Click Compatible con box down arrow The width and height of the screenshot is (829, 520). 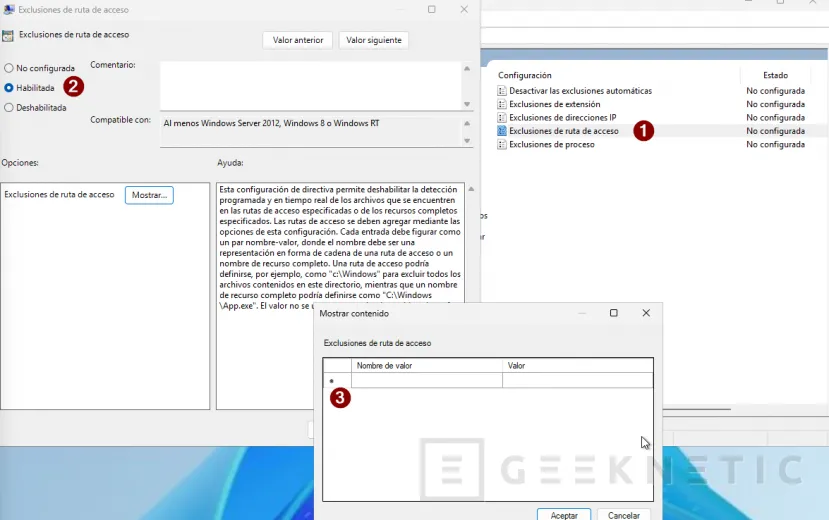click(467, 141)
